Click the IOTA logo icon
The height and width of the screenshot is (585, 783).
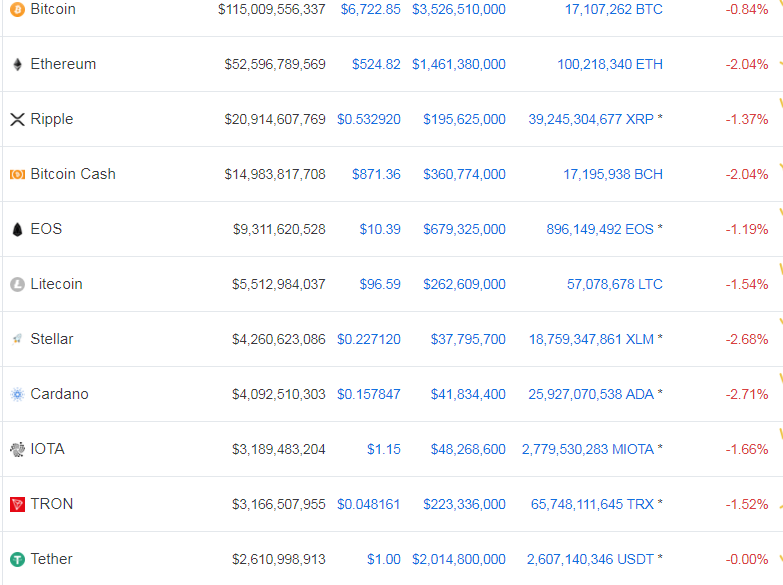17,449
